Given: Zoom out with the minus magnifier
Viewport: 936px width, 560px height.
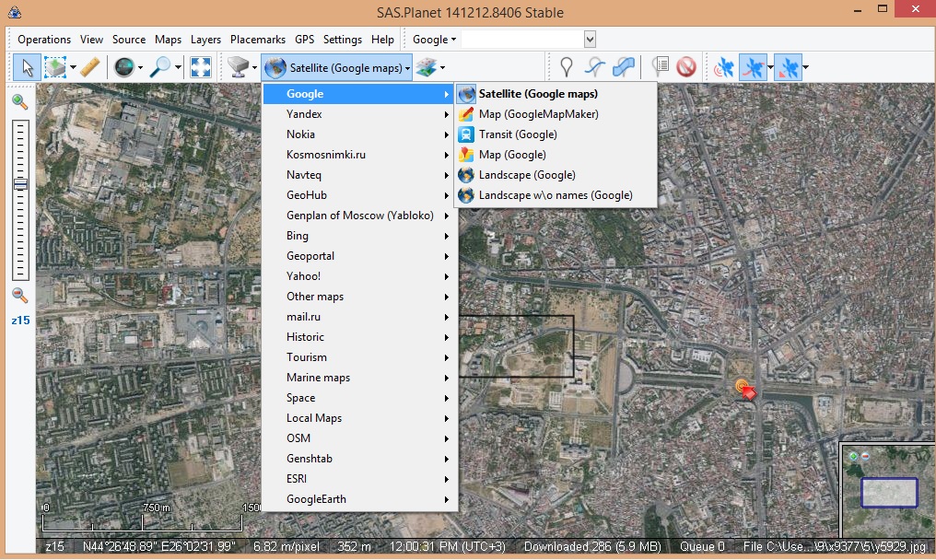Looking at the screenshot, I should (19, 295).
